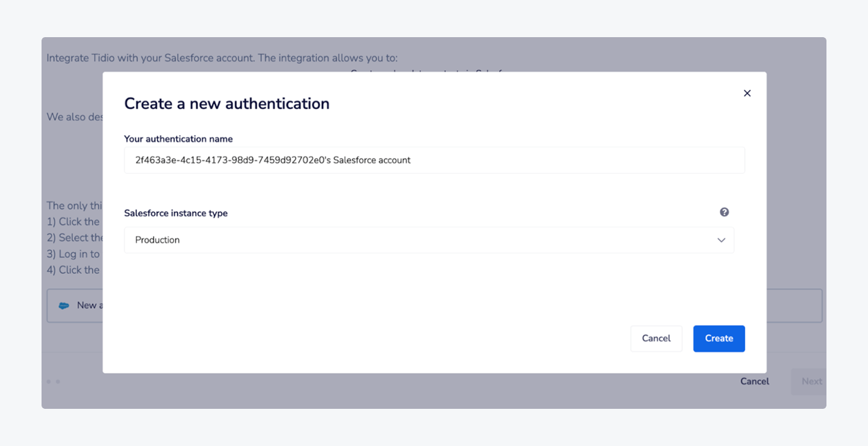Expand the Salesforce instance type dropdown

click(x=429, y=240)
